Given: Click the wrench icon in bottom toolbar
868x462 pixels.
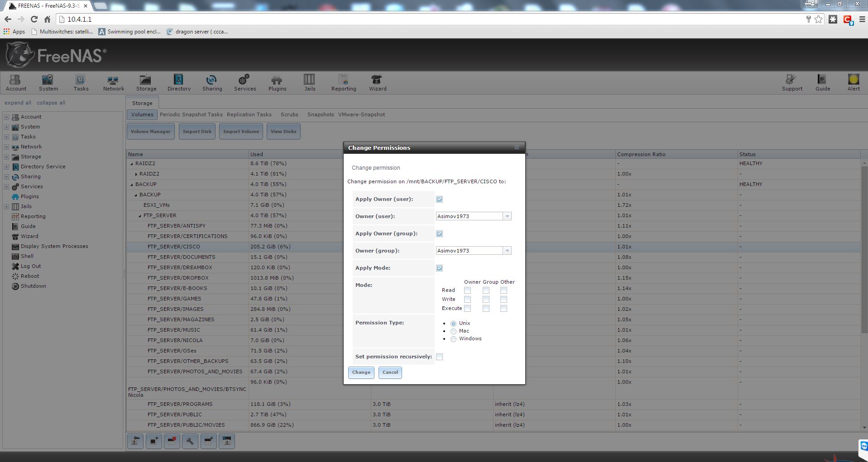Looking at the screenshot, I should tap(190, 441).
